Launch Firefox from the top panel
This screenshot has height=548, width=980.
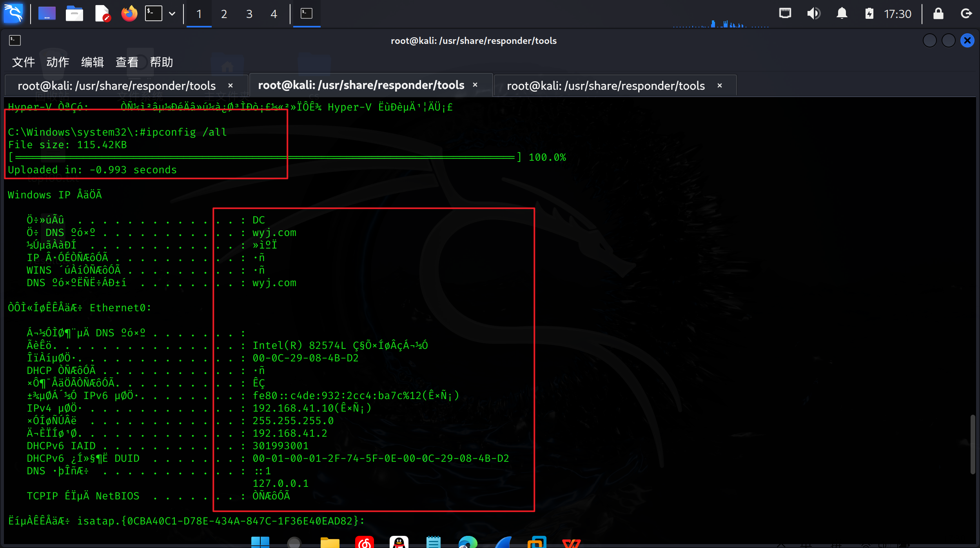tap(129, 14)
